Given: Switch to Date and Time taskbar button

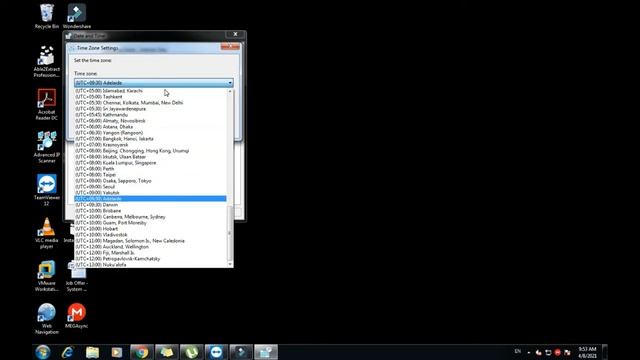Looking at the screenshot, I should tap(266, 352).
